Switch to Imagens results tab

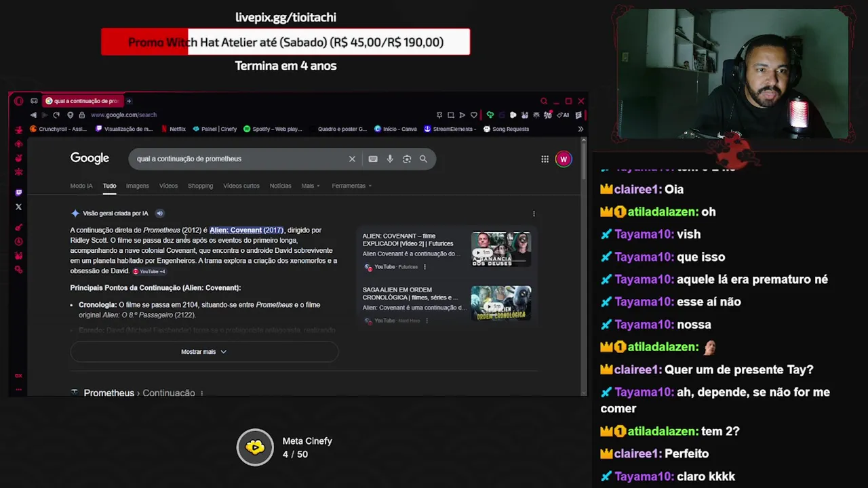pyautogui.click(x=137, y=186)
